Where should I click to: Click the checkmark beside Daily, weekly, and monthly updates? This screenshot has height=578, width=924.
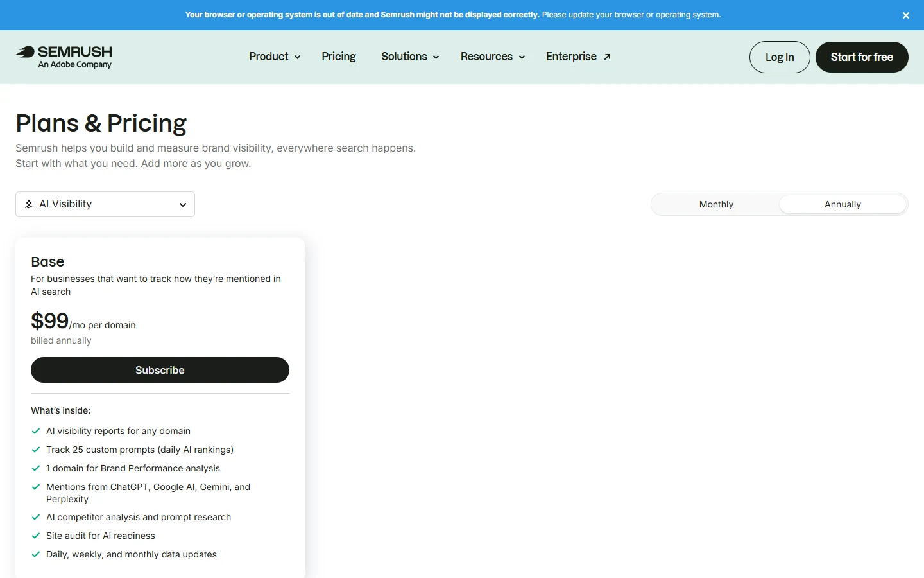(x=36, y=554)
